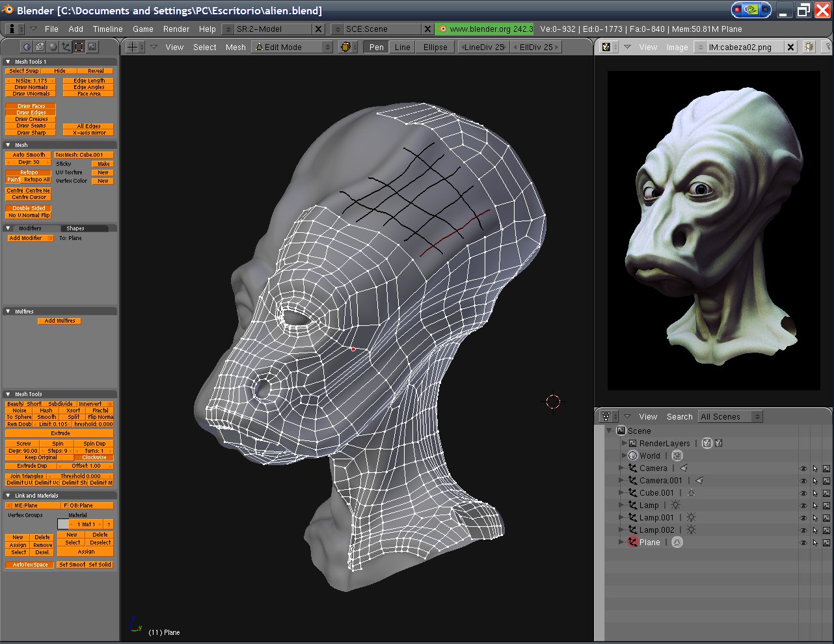This screenshot has height=644, width=834.
Task: Click the mesh data icon next to Plane
Action: click(x=677, y=543)
